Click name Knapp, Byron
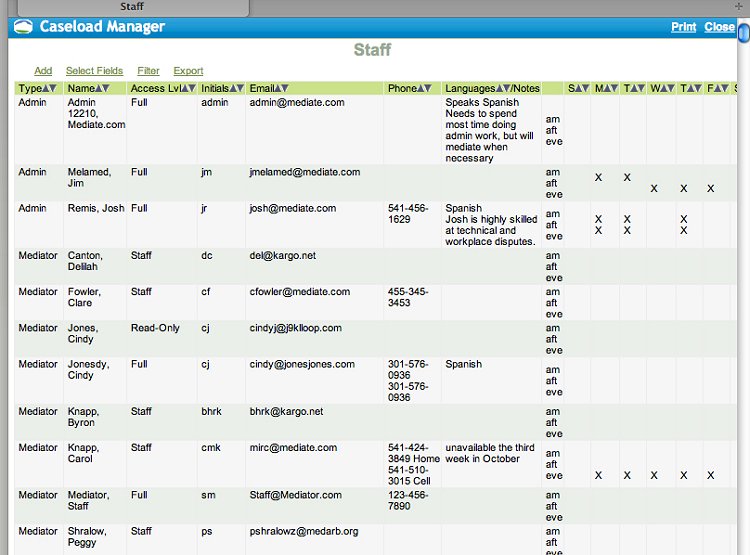Image resolution: width=750 pixels, height=555 pixels. 83,417
